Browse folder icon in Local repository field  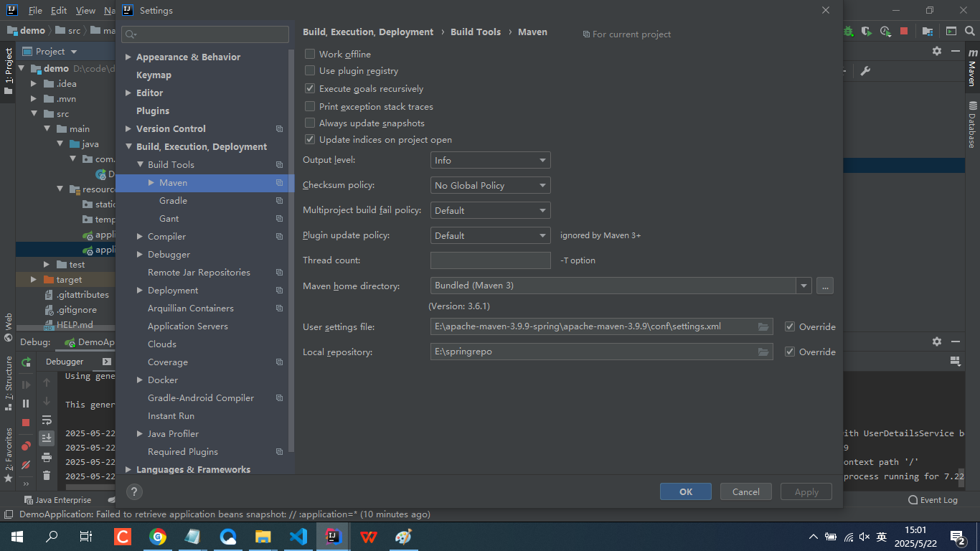pyautogui.click(x=763, y=352)
